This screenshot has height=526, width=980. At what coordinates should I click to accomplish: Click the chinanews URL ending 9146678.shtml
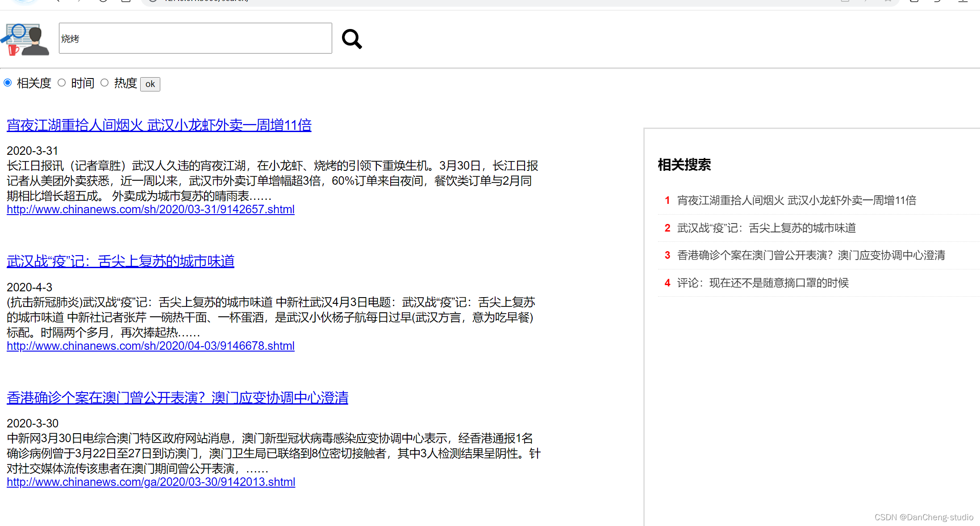click(x=150, y=346)
